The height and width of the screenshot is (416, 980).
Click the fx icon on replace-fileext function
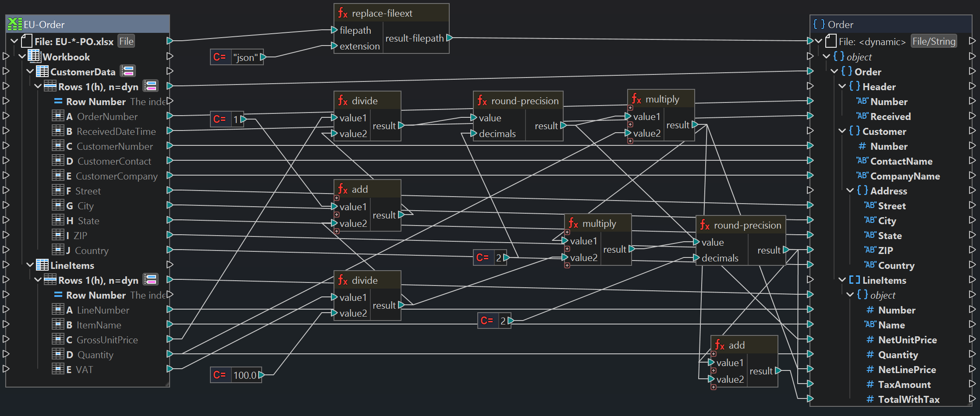point(343,13)
